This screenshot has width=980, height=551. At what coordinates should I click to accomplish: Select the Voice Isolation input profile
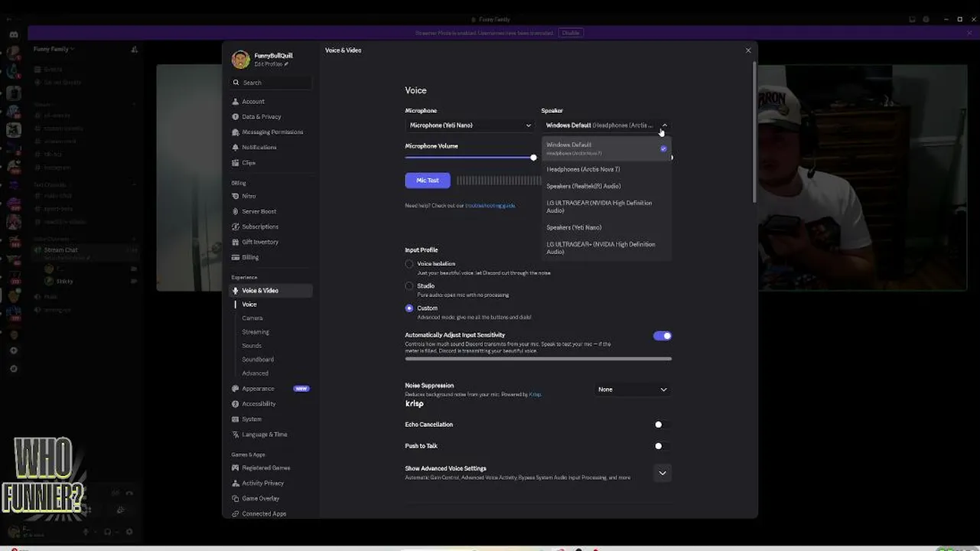coord(409,264)
